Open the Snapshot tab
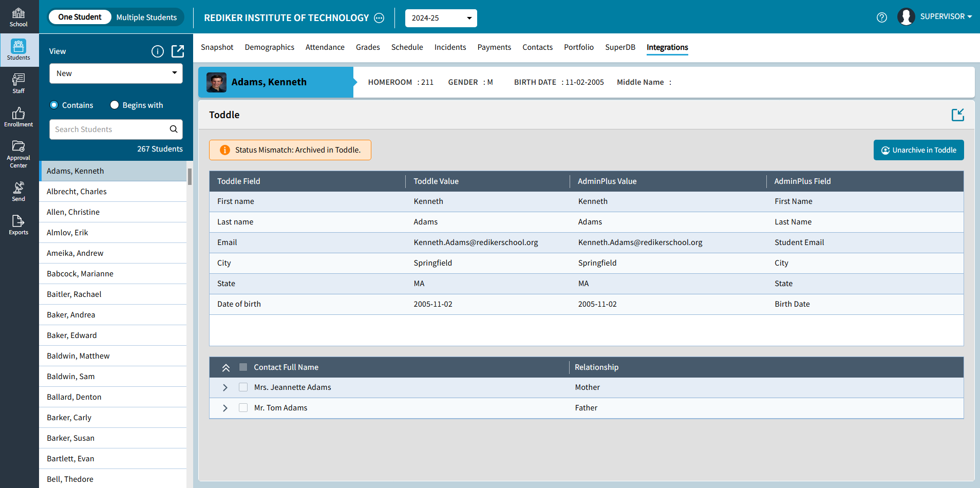This screenshot has height=488, width=980. pos(217,47)
